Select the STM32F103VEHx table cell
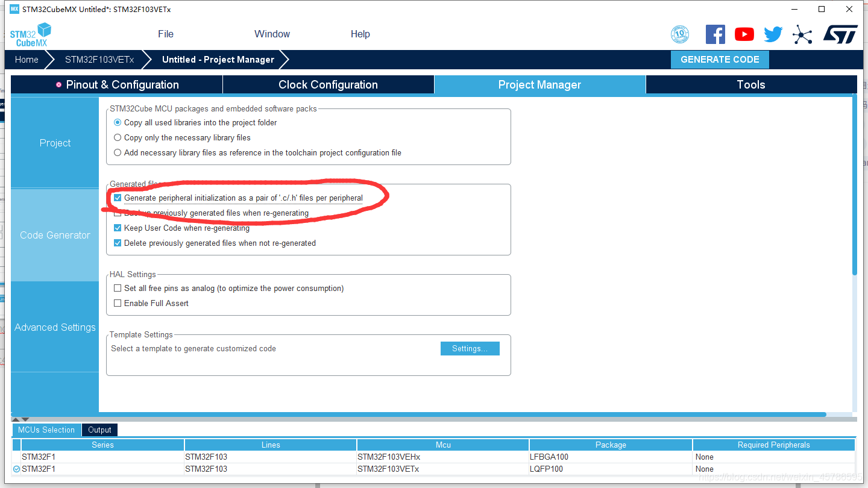 click(x=443, y=457)
